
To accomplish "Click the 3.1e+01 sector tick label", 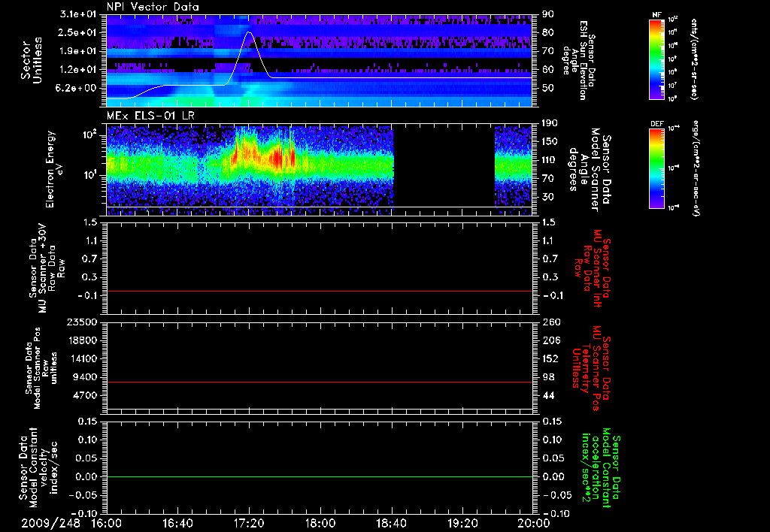I will (x=78, y=14).
